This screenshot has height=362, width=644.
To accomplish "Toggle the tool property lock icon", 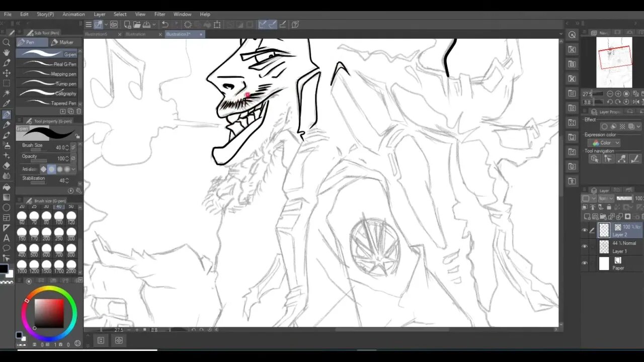I will point(77,135).
